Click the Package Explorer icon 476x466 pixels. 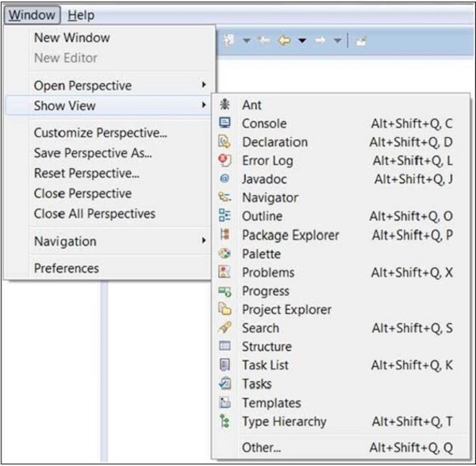point(225,235)
